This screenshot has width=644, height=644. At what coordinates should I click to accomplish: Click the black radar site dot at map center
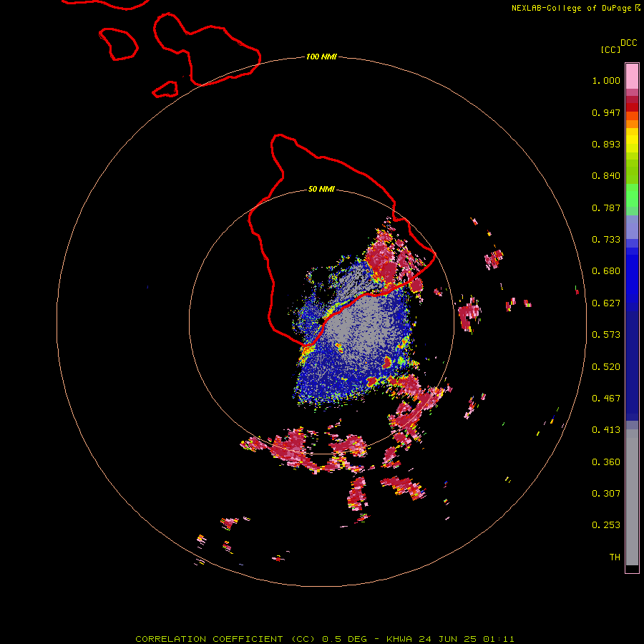[321, 321]
